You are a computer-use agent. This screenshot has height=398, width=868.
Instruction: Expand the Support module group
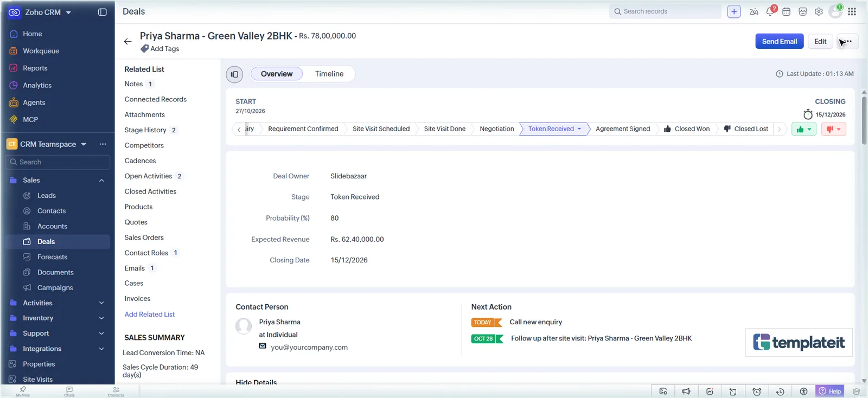(101, 333)
